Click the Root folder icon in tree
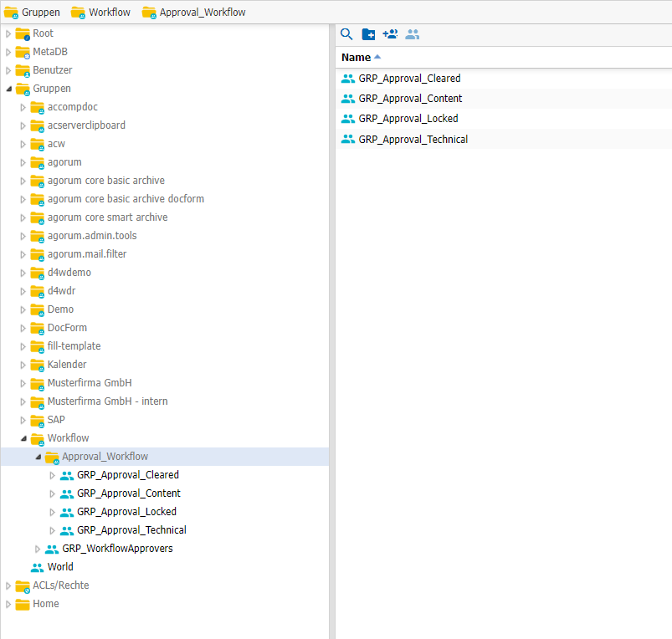The width and height of the screenshot is (672, 639). tap(23, 33)
